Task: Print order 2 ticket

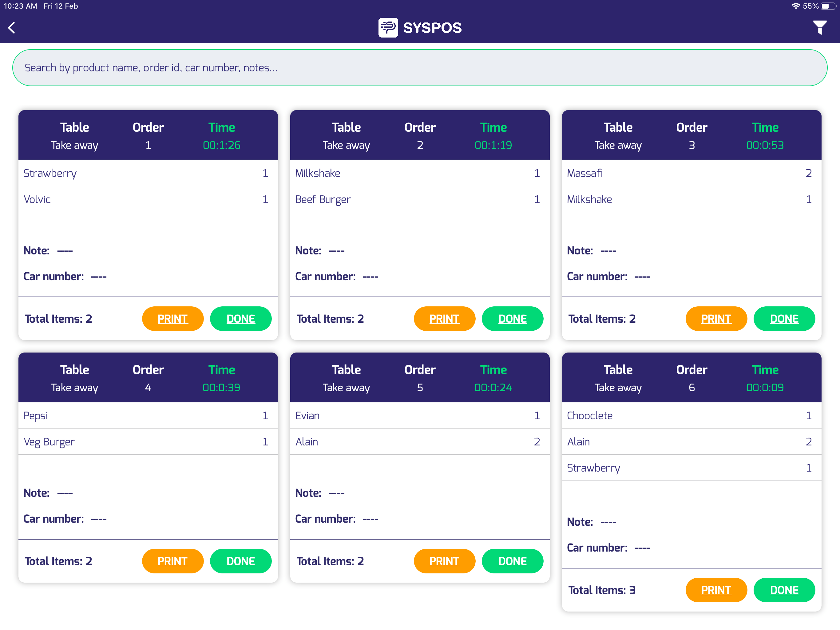Action: pyautogui.click(x=444, y=318)
